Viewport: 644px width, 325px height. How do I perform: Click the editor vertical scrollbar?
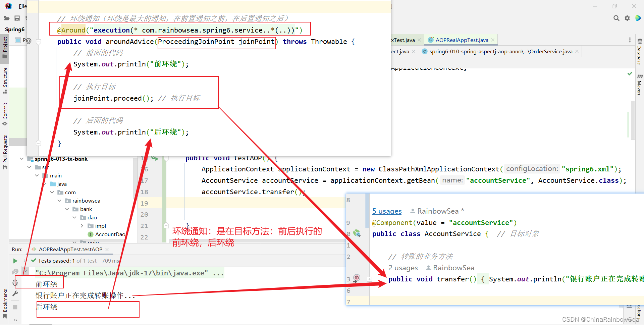click(633, 121)
